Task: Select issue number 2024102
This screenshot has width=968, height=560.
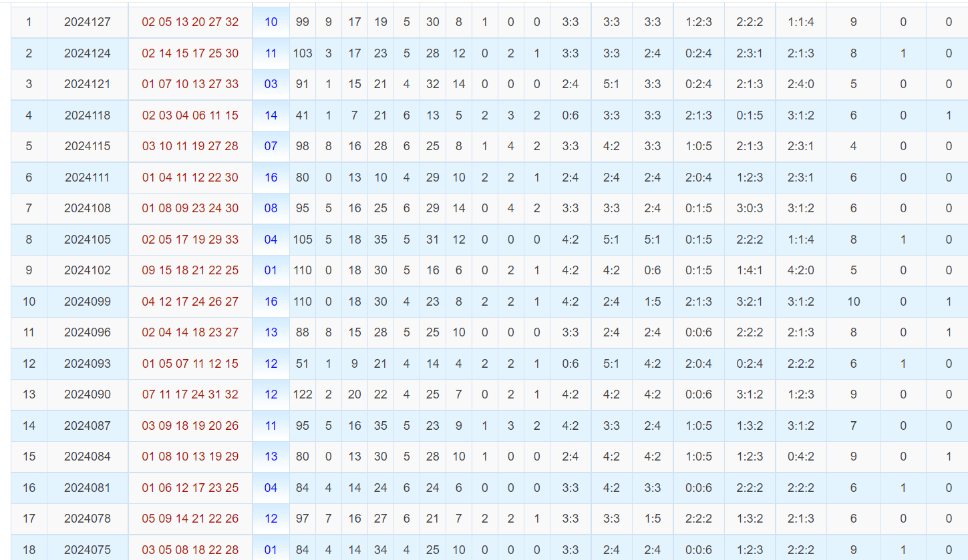Action: click(88, 270)
